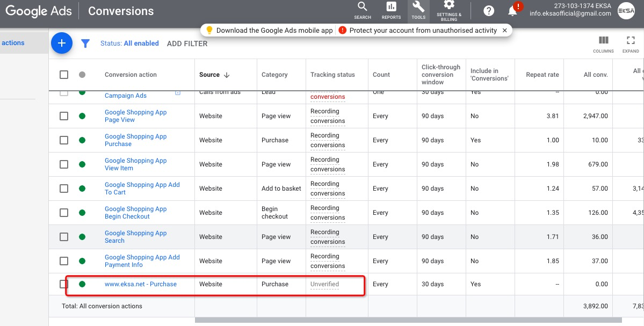This screenshot has width=644, height=326.
Task: Click Download the Google Ads mobile app
Action: tap(274, 31)
